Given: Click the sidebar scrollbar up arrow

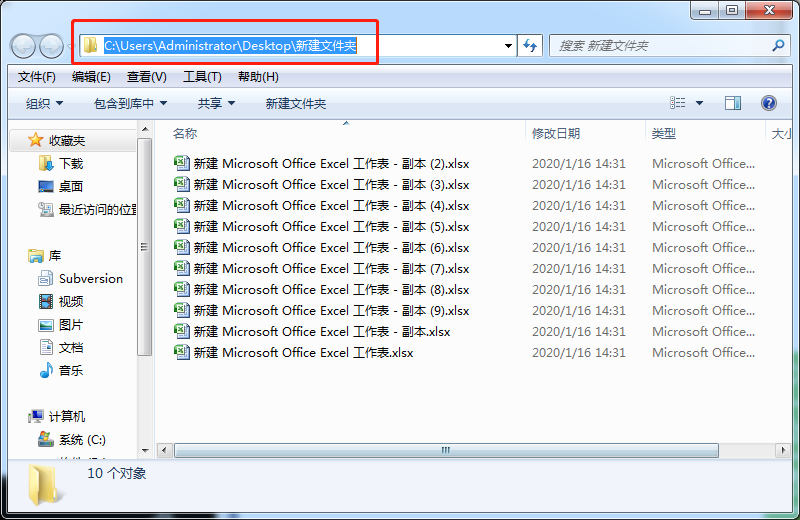Looking at the screenshot, I should [x=145, y=129].
